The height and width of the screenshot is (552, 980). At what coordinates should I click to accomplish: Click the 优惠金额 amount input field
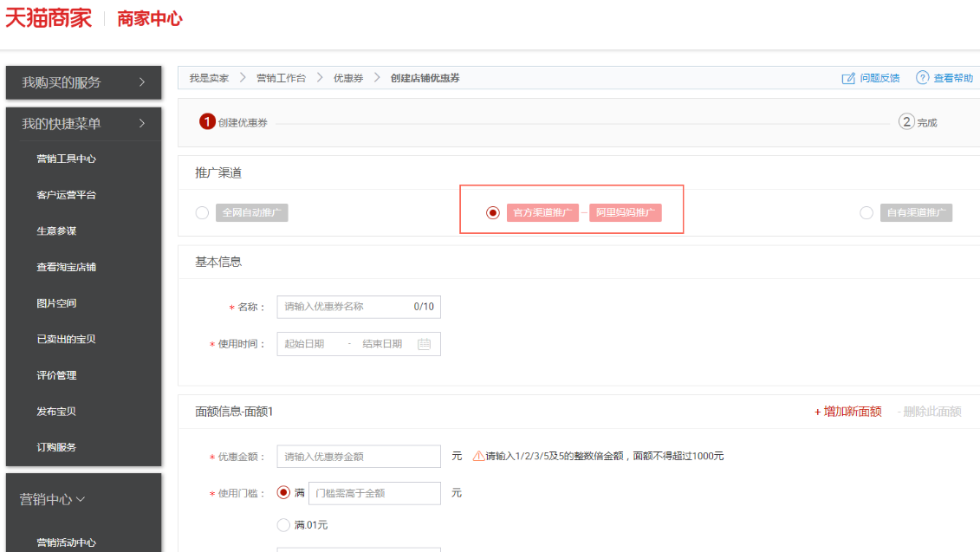click(x=359, y=457)
